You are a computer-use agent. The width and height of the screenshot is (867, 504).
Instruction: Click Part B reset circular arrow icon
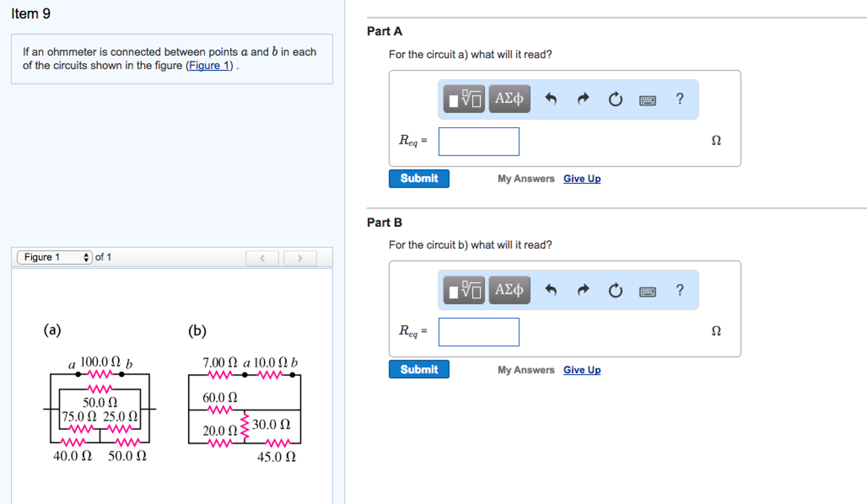615,291
